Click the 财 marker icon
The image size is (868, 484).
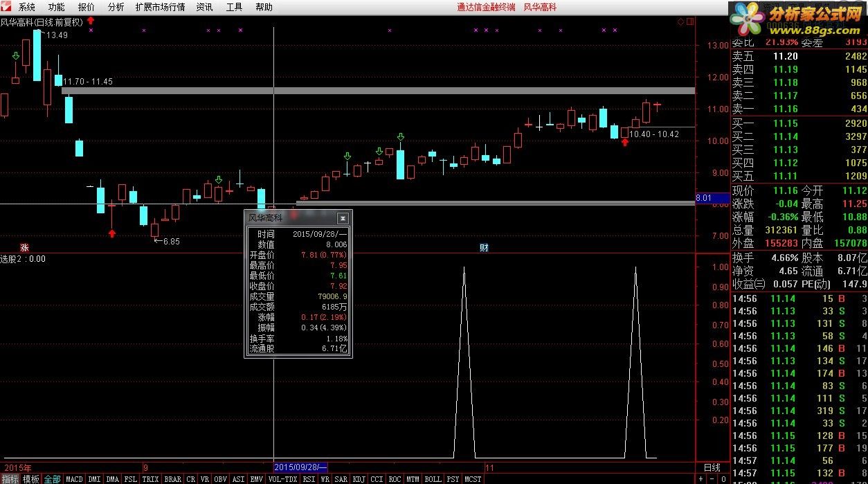point(484,247)
